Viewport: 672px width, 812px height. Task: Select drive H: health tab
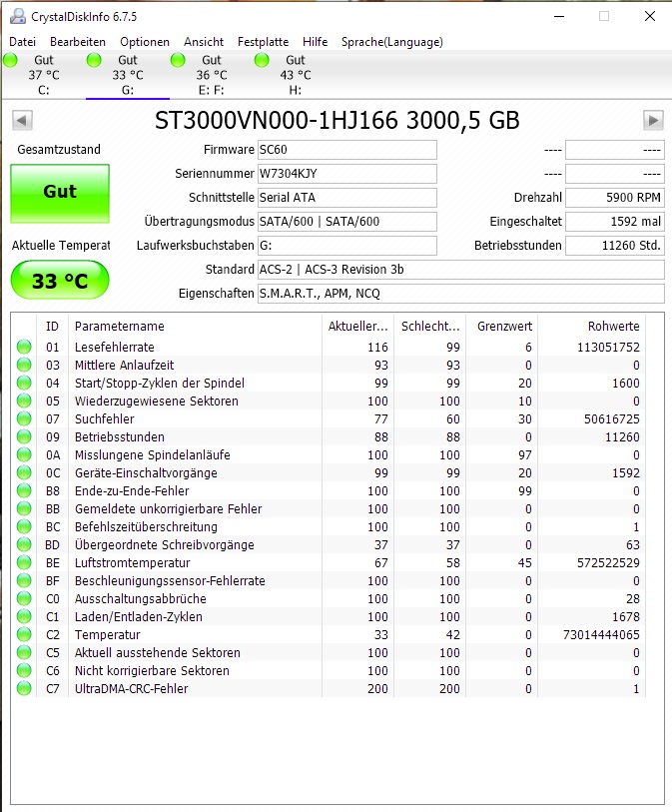pos(296,75)
